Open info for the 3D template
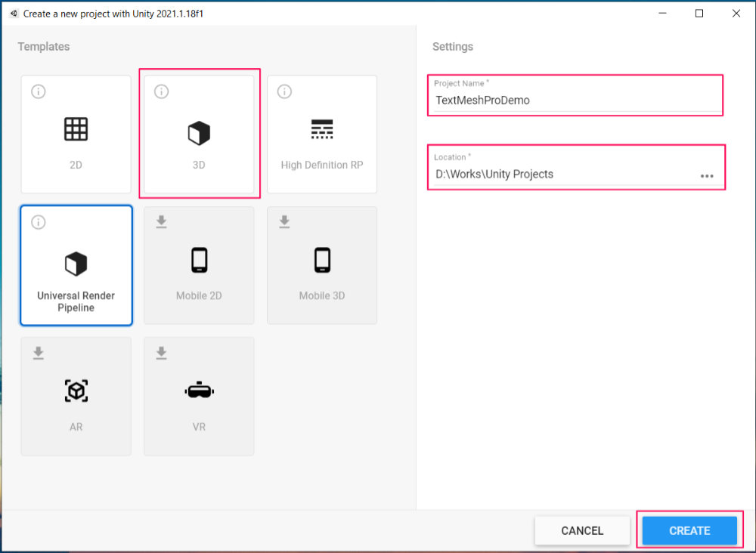756x553 pixels. pyautogui.click(x=162, y=91)
